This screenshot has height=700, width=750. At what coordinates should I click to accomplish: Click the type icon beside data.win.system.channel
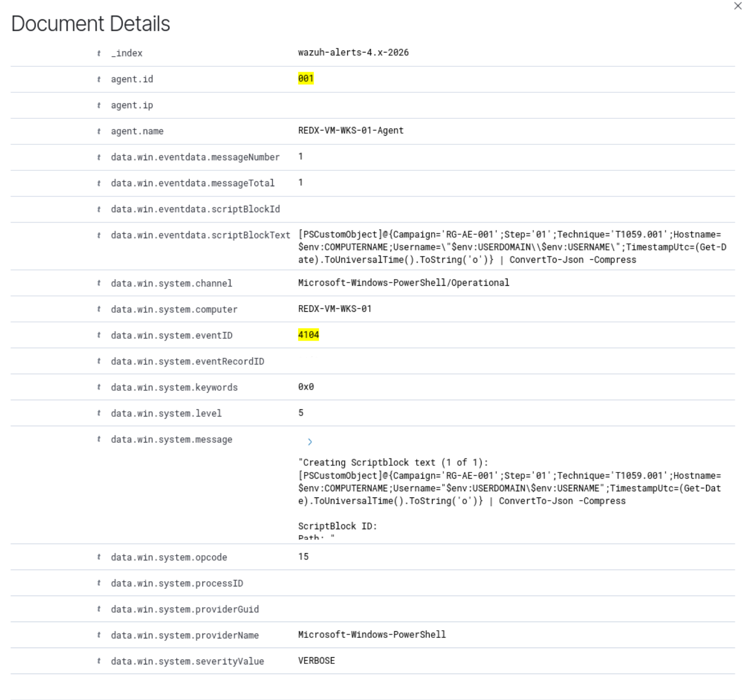click(99, 283)
